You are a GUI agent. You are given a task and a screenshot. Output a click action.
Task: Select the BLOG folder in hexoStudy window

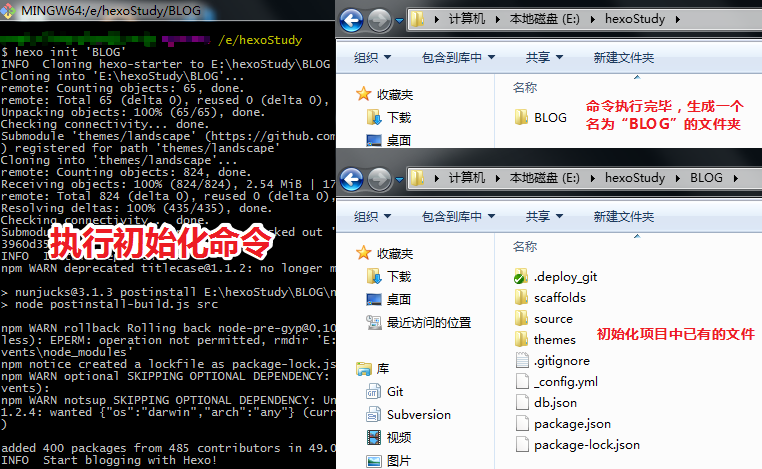point(540,117)
